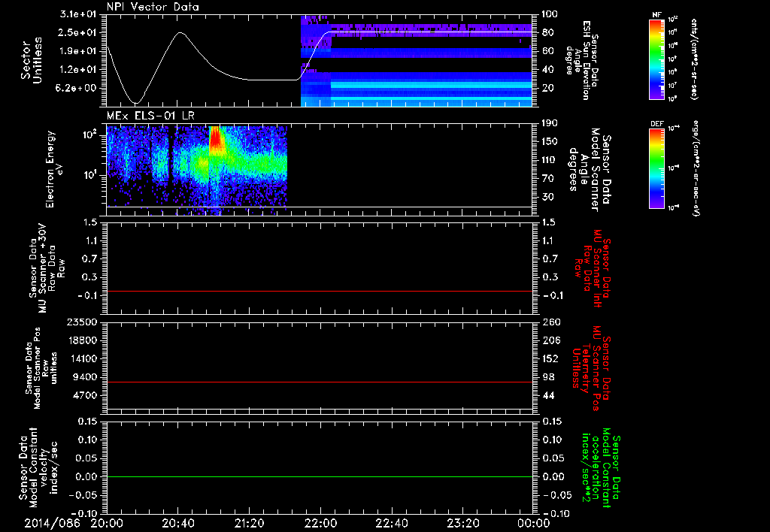Click the "152" telemetry tick value

pyautogui.click(x=550, y=358)
